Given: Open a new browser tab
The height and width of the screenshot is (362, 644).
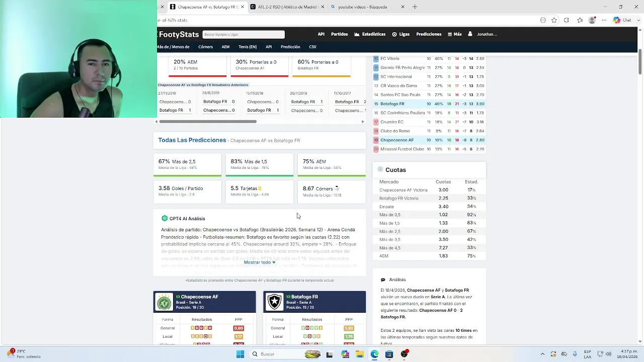Looking at the screenshot, I should click(415, 7).
